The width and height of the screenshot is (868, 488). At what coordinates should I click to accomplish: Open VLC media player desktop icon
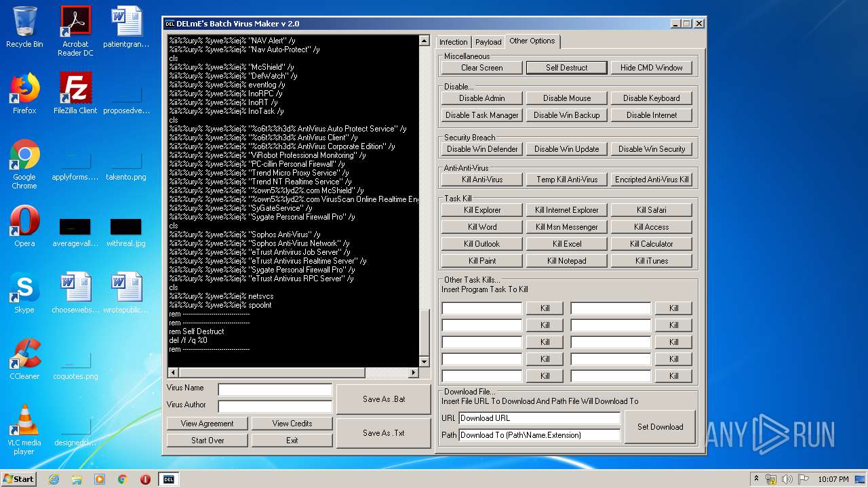(24, 430)
